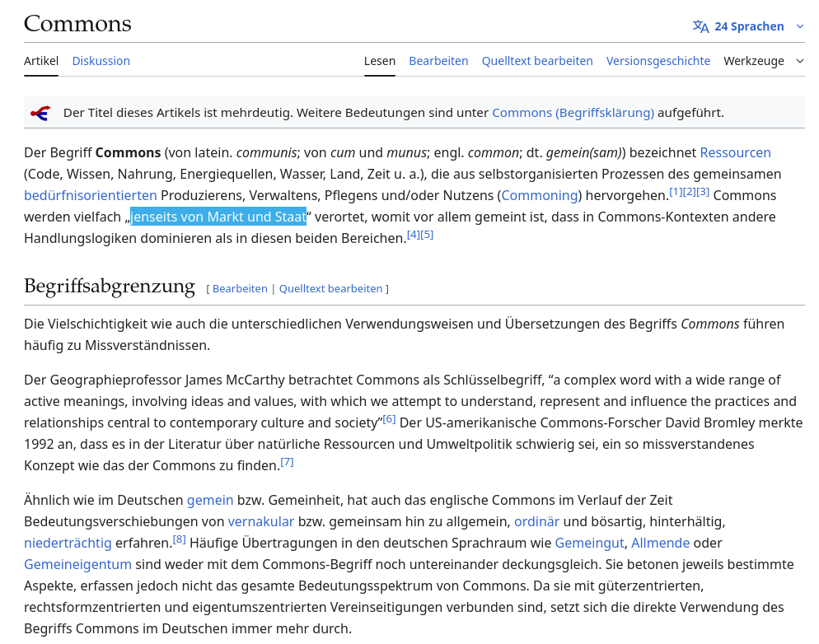This screenshot has width=819, height=644.
Task: Open the Bearbeiten tab
Action: [x=438, y=61]
